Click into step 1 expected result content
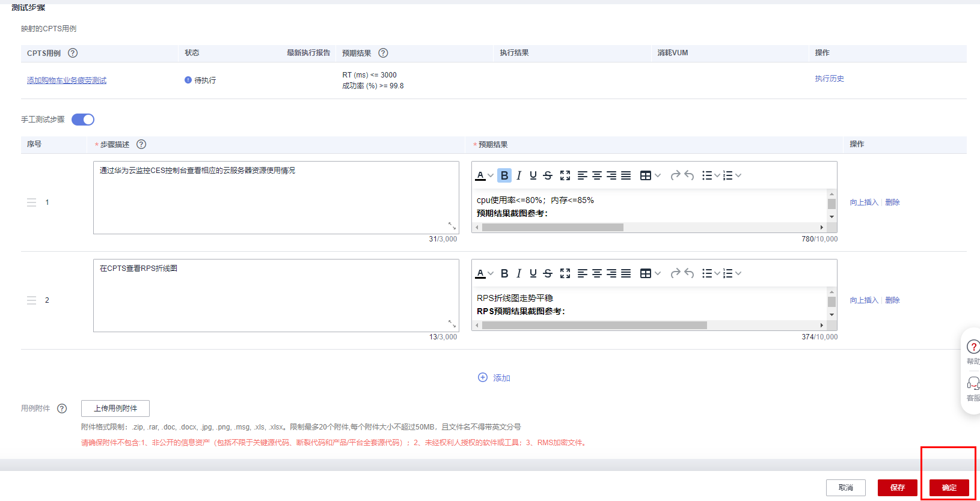This screenshot has height=501, width=980. 649,206
